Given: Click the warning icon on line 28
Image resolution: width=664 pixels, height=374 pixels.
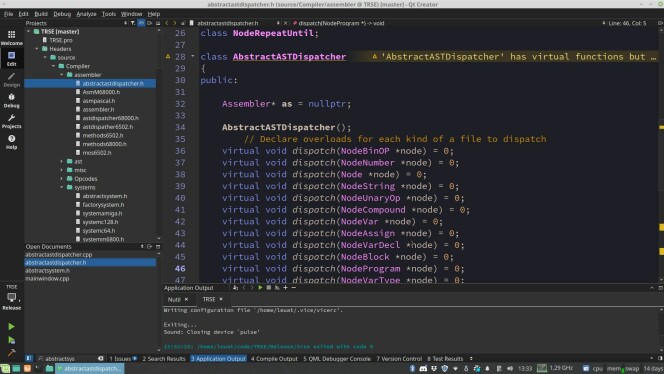Looking at the screenshot, I should click(x=168, y=56).
